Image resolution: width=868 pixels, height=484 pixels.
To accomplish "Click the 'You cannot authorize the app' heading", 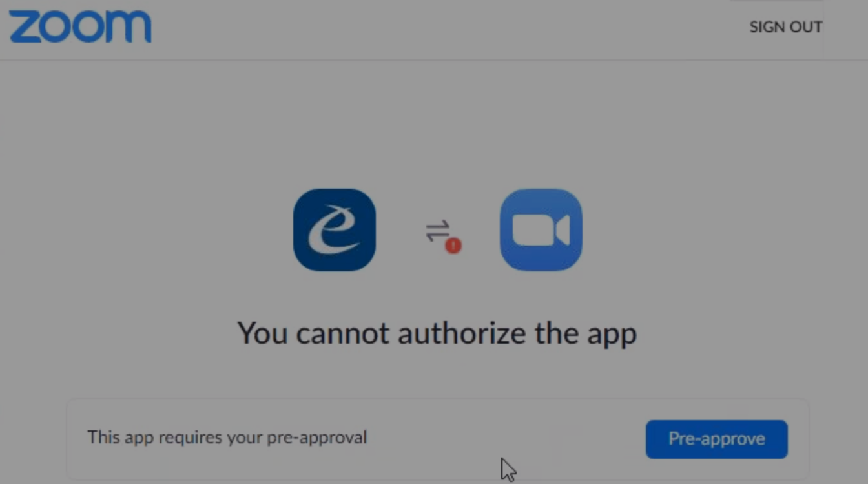I will [x=437, y=333].
